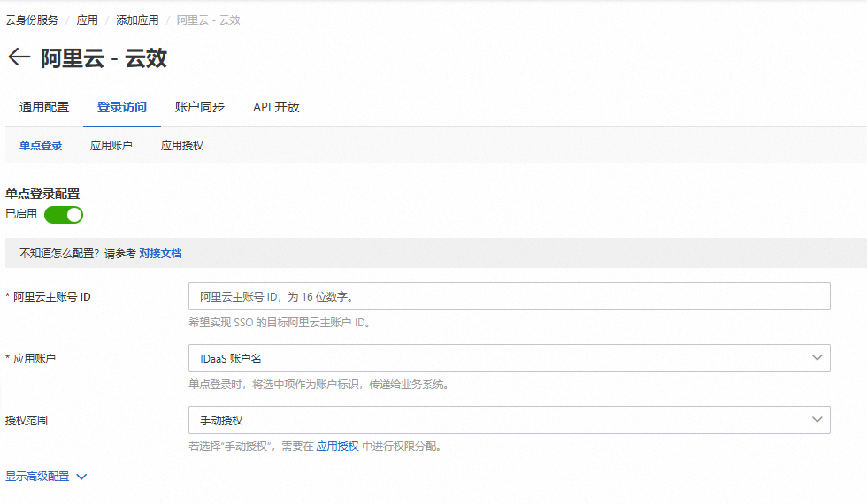867x504 pixels.
Task: Open the 账户同步 tab
Action: point(200,107)
